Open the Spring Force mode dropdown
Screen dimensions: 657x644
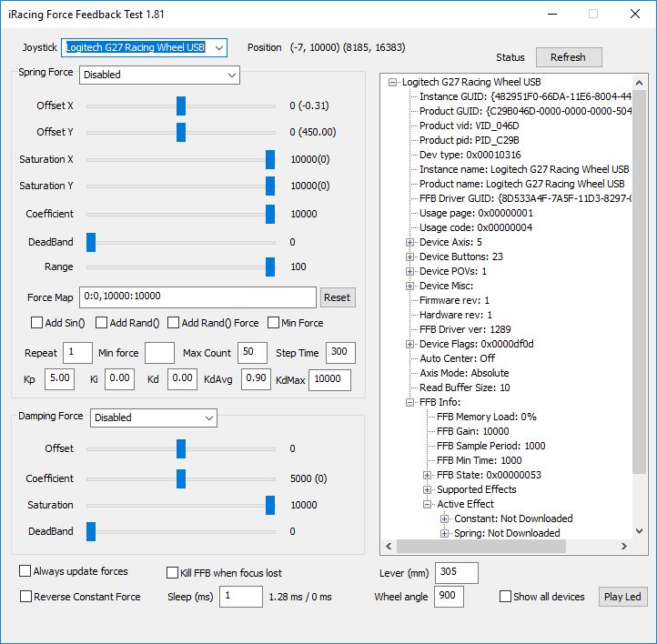(159, 75)
